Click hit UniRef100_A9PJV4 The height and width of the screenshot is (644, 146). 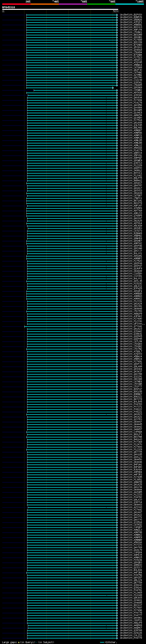131,30
